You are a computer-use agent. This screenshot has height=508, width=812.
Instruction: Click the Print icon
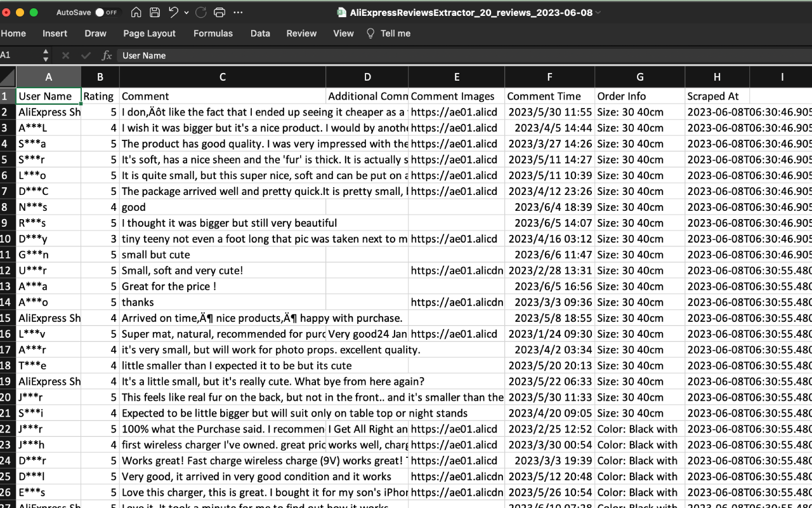click(x=219, y=12)
